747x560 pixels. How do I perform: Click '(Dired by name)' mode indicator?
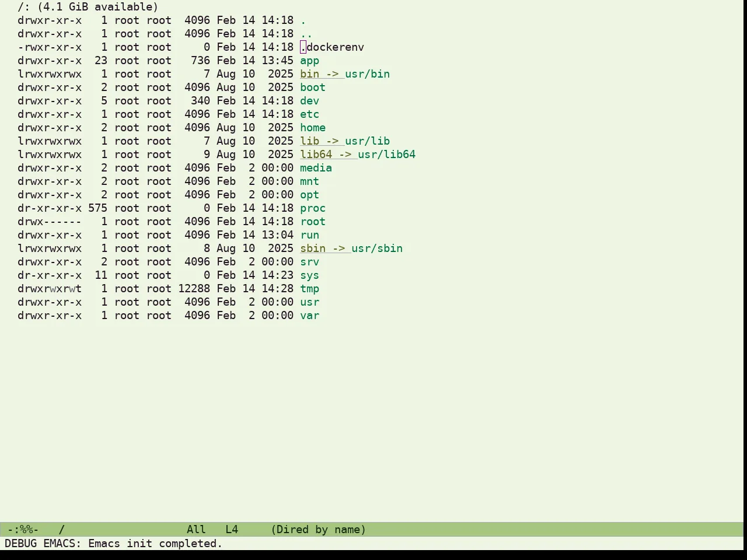[319, 530]
